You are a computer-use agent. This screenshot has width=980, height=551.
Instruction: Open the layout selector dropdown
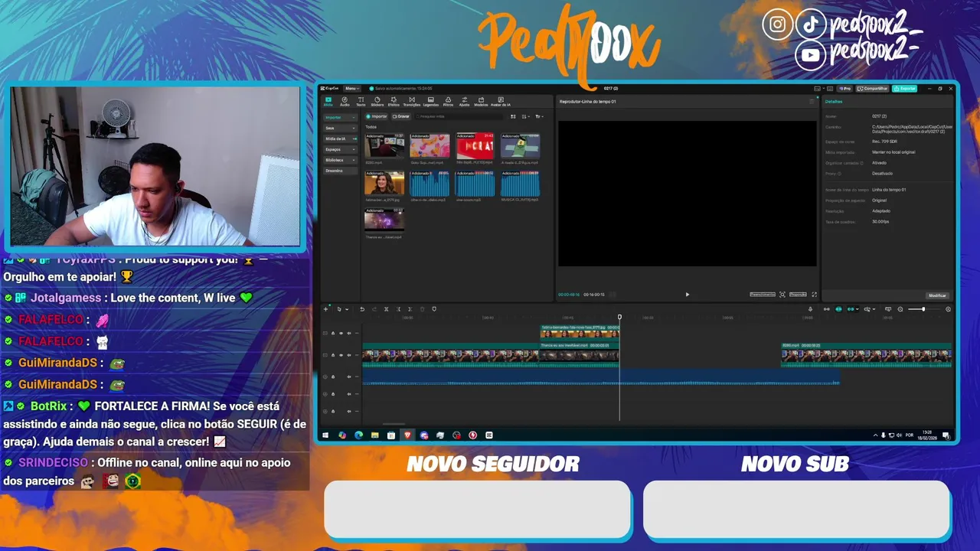coord(820,89)
